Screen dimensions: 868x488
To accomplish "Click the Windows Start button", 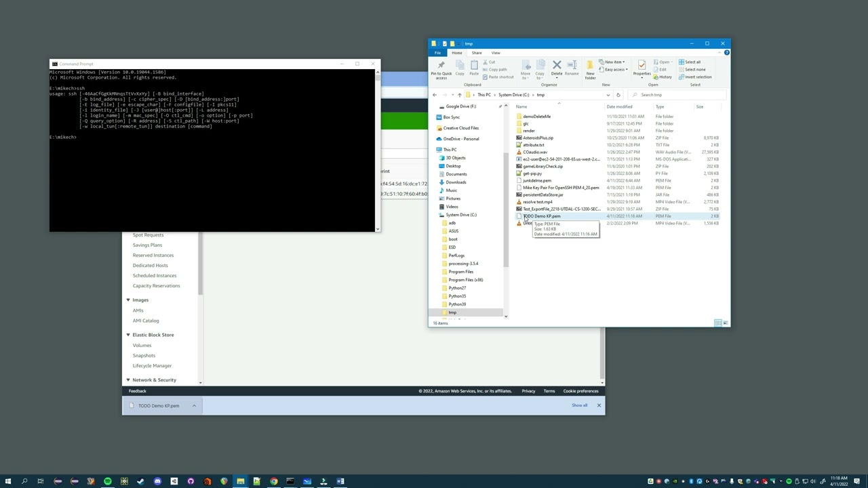I will (8, 481).
